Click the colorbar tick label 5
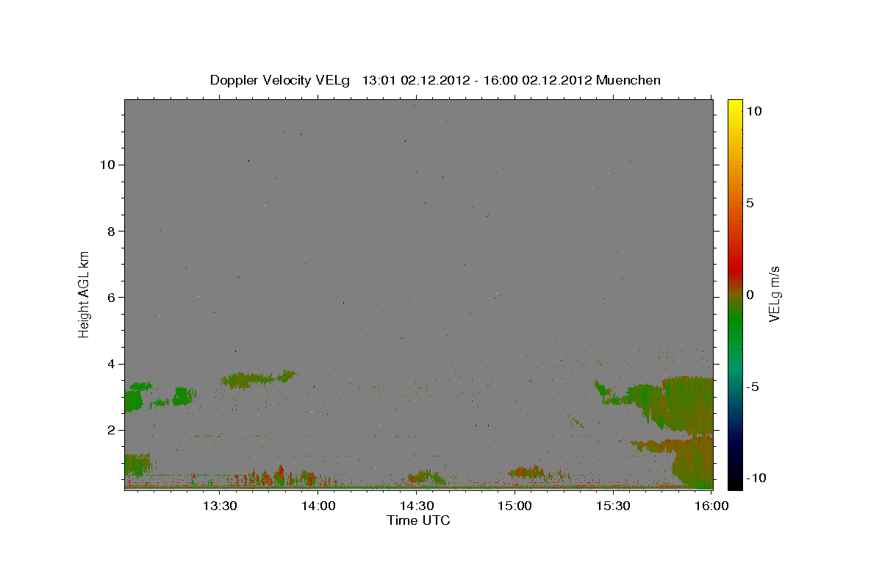The height and width of the screenshot is (588, 882). pos(750,203)
